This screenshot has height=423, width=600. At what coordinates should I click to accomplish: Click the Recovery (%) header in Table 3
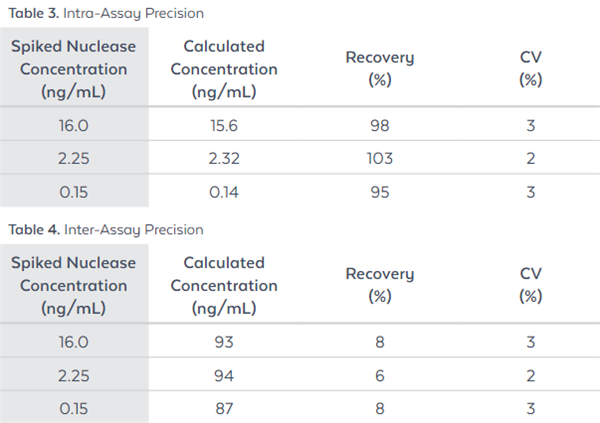click(380, 70)
